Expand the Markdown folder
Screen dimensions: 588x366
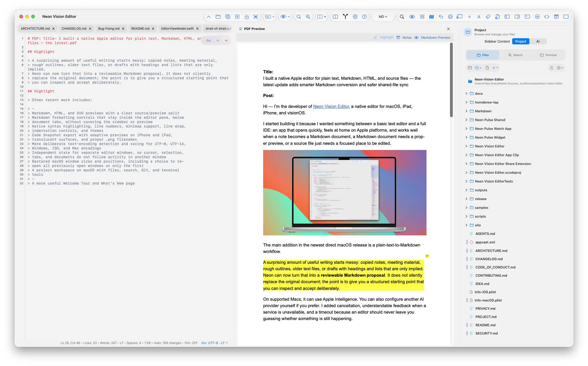466,111
